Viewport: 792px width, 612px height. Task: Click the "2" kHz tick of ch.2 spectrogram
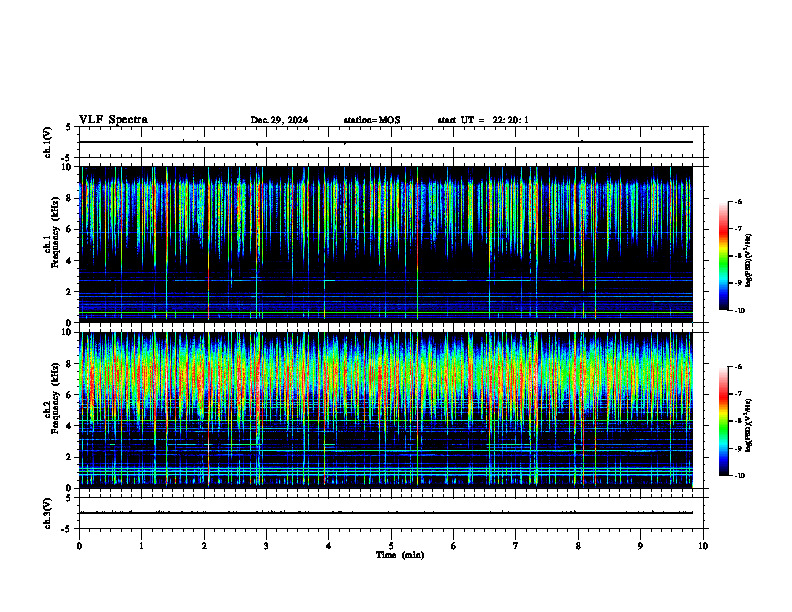pos(70,457)
